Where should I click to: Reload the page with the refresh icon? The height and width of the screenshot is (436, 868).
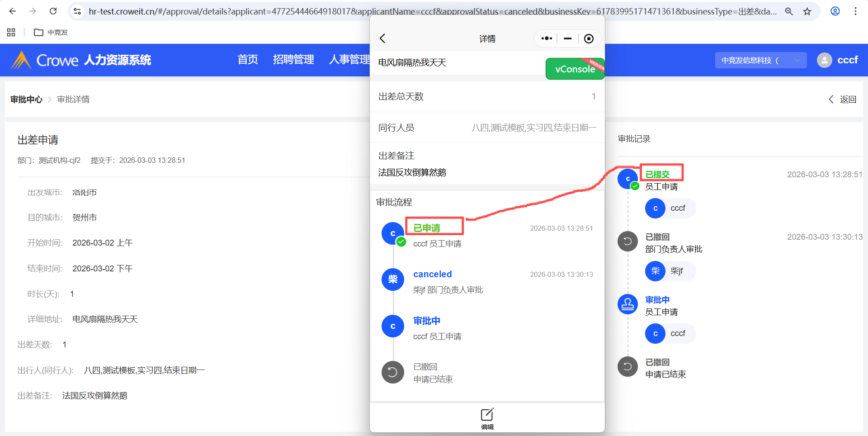[x=53, y=11]
